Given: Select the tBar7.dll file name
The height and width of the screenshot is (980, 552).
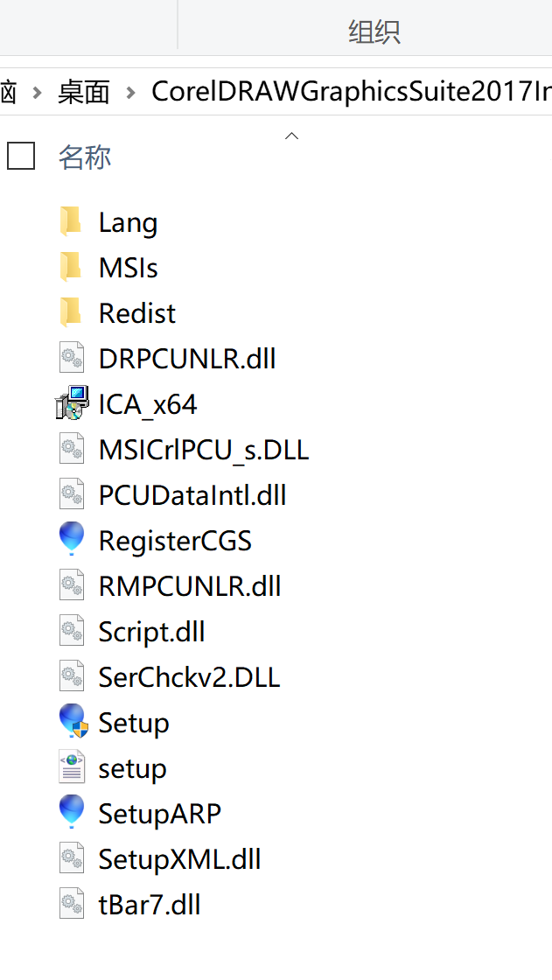Looking at the screenshot, I should tap(150, 905).
